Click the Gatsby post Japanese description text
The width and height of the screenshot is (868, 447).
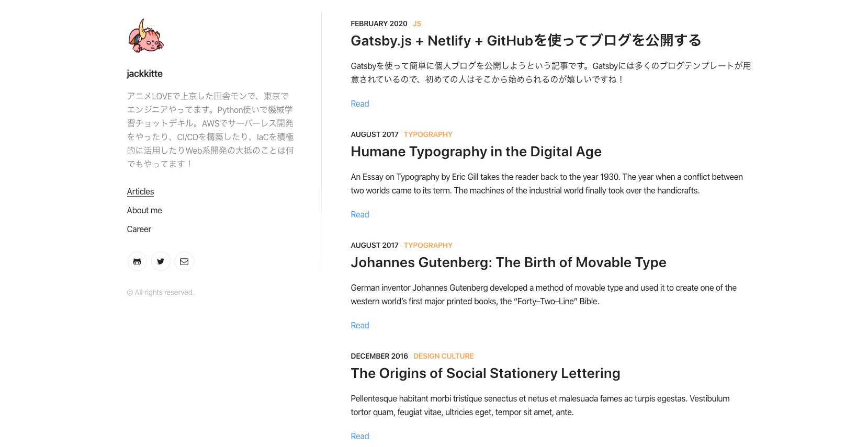[551, 73]
